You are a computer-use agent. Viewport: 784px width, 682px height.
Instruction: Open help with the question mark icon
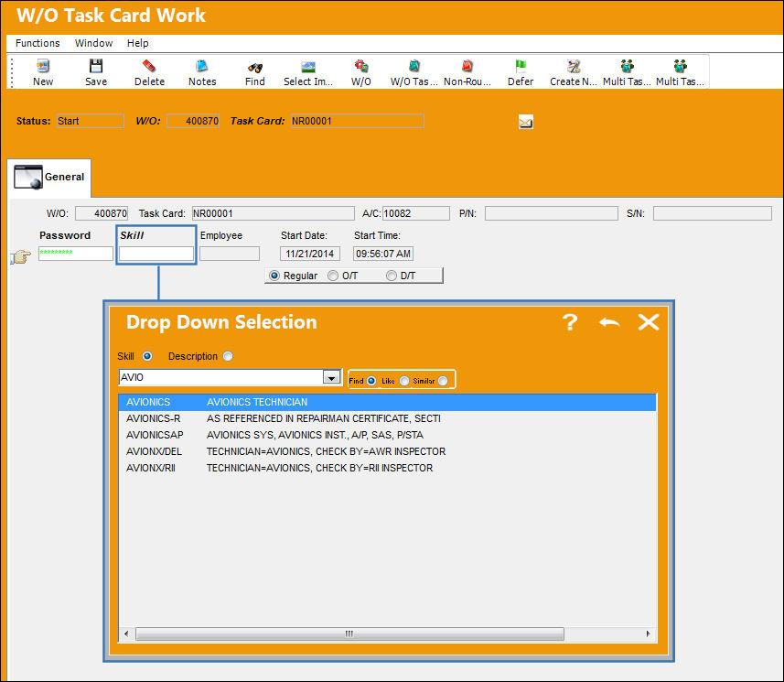(x=570, y=322)
